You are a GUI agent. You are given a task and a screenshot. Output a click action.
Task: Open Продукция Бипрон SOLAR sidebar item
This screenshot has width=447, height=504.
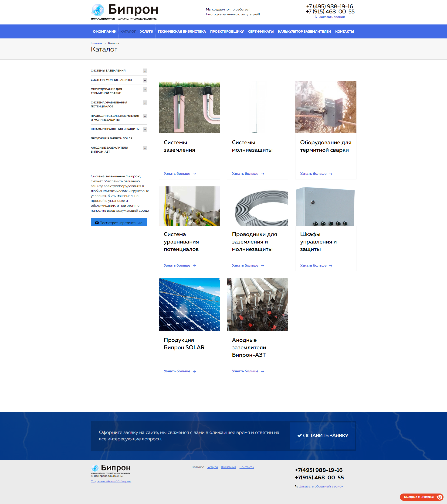tap(112, 138)
